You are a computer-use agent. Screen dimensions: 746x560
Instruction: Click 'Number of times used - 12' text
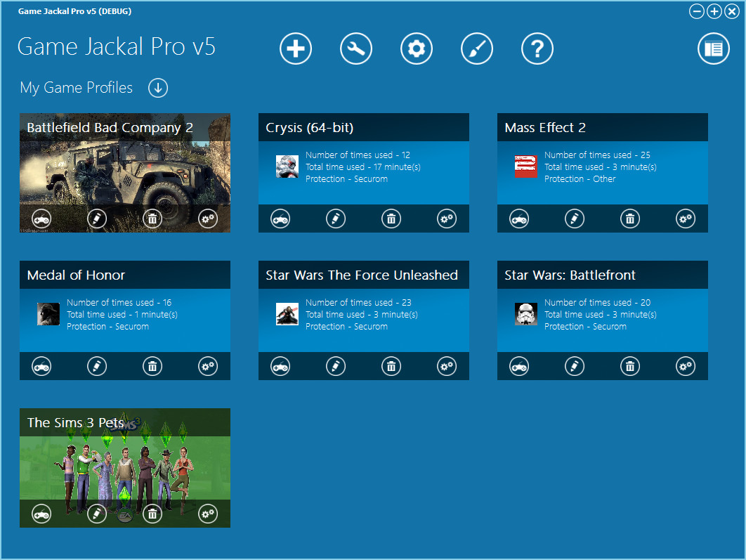358,155
